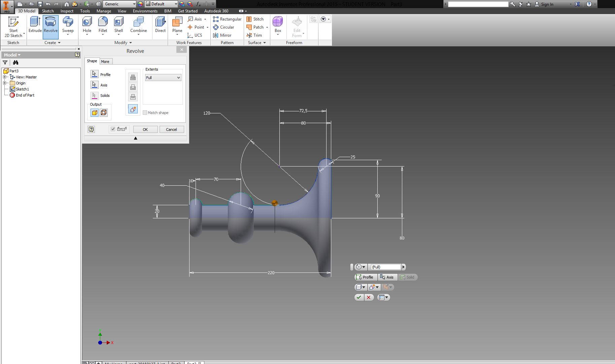
Task: Toggle the New solid operation button
Action: 133,109
